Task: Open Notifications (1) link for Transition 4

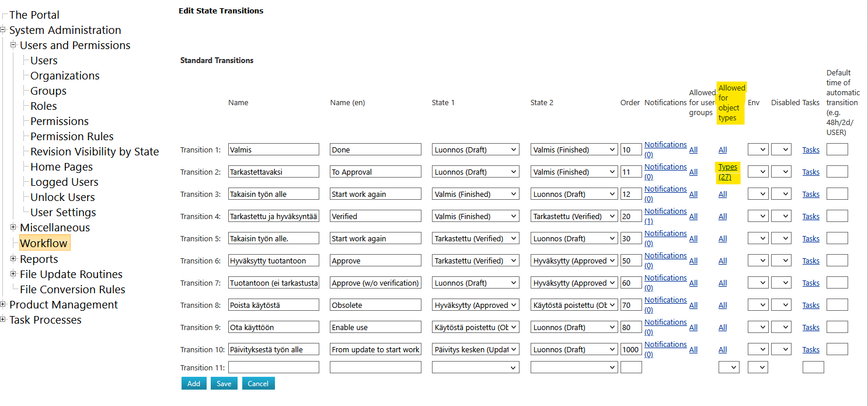Action: (665, 216)
